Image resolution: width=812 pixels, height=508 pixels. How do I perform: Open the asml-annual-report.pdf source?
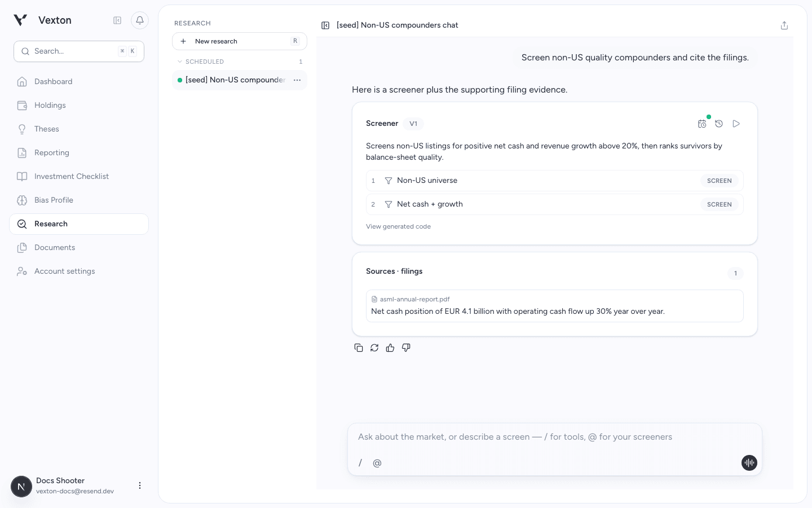click(x=555, y=306)
